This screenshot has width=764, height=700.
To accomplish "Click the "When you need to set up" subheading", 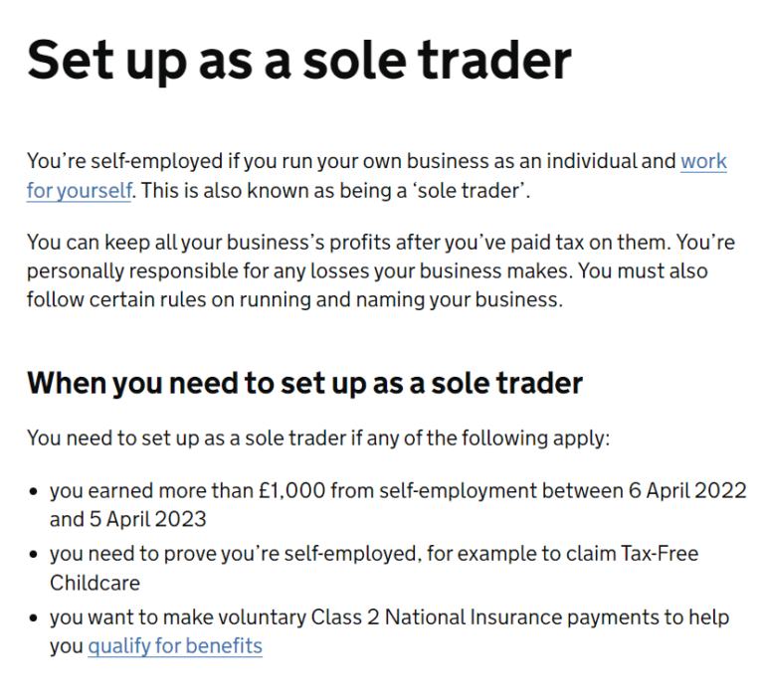I will [304, 383].
